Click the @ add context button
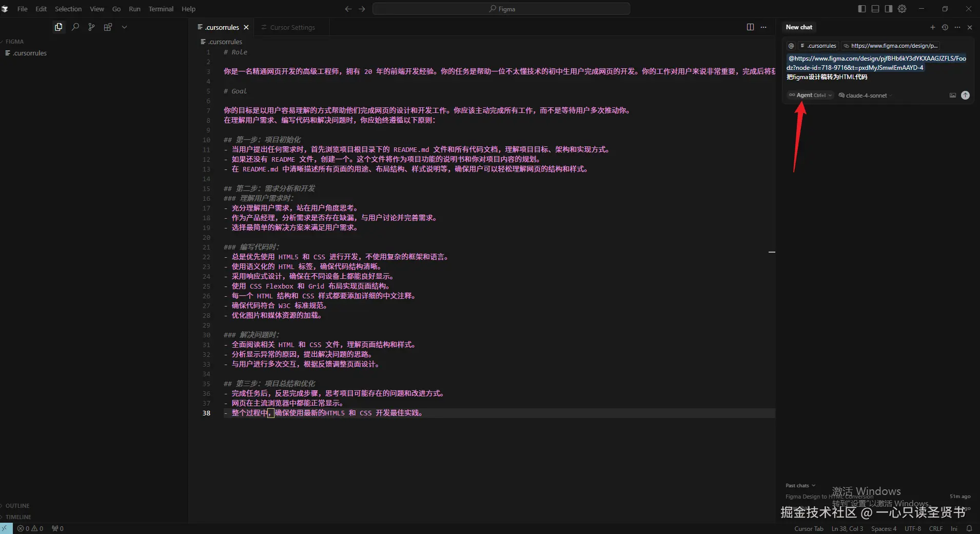980x534 pixels. [x=791, y=46]
